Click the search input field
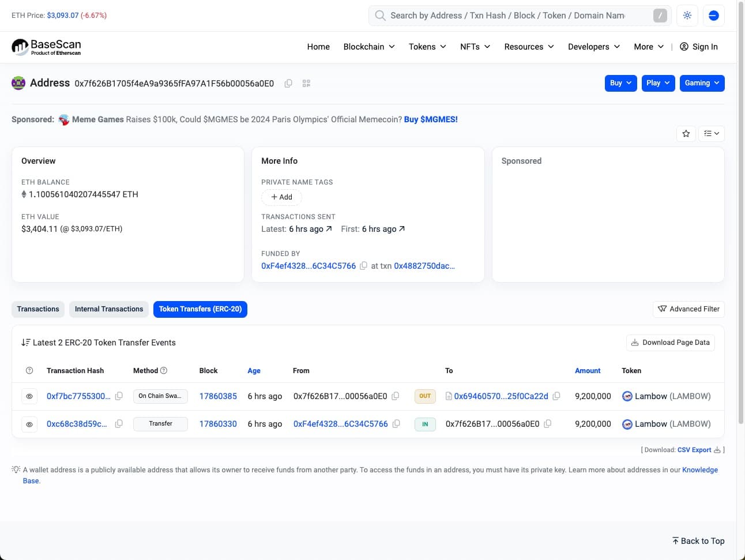This screenshot has height=560, width=745. pyautogui.click(x=520, y=16)
